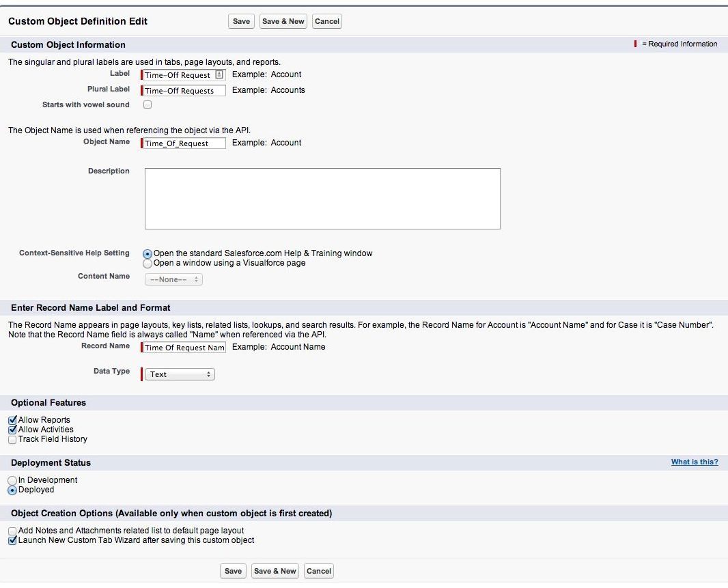
Task: Click Save button beside the page title
Action: 242,21
